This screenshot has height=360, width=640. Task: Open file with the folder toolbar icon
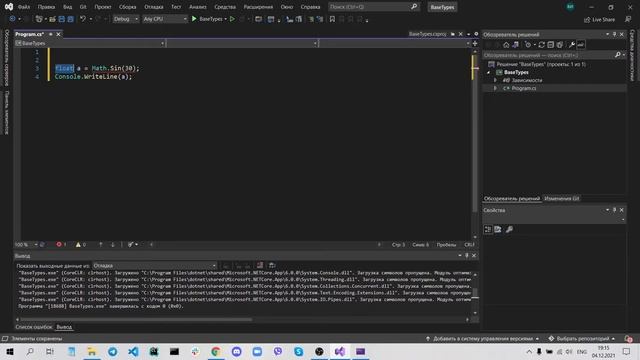tap(52, 19)
